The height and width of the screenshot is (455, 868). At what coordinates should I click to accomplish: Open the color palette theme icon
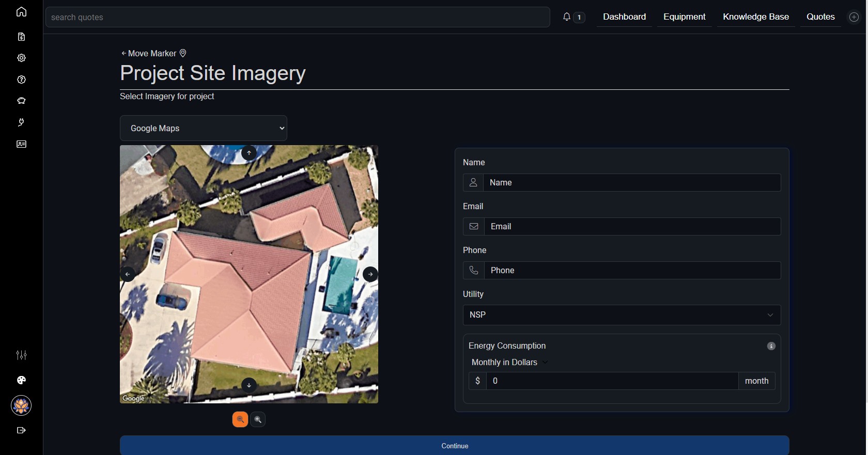[x=21, y=380]
